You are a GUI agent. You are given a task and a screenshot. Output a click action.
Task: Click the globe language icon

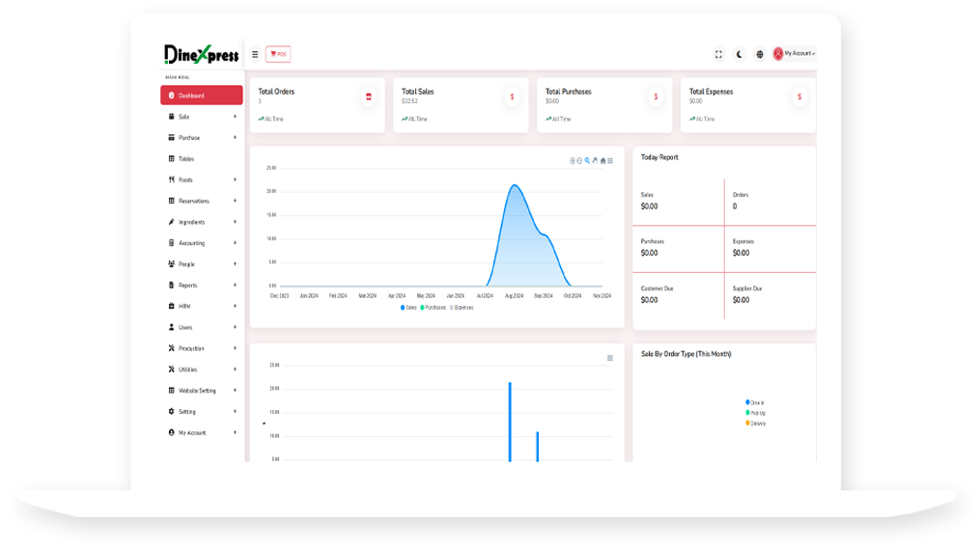coord(760,54)
